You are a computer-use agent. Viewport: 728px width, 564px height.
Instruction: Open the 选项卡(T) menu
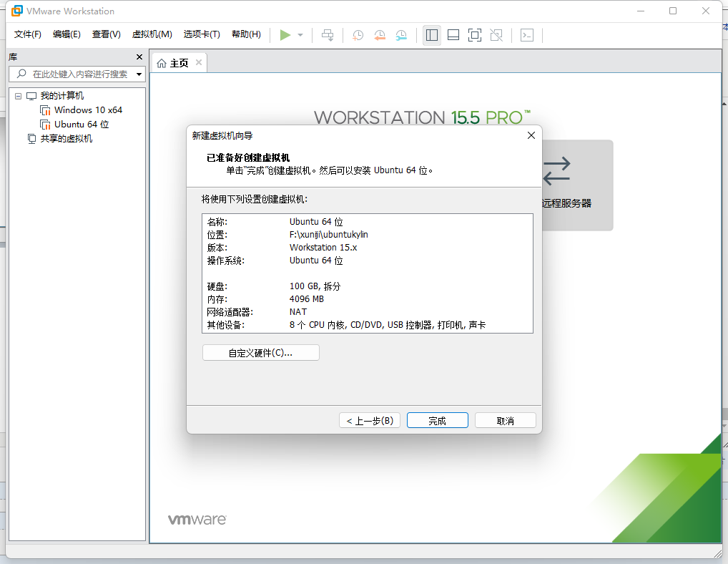click(202, 34)
